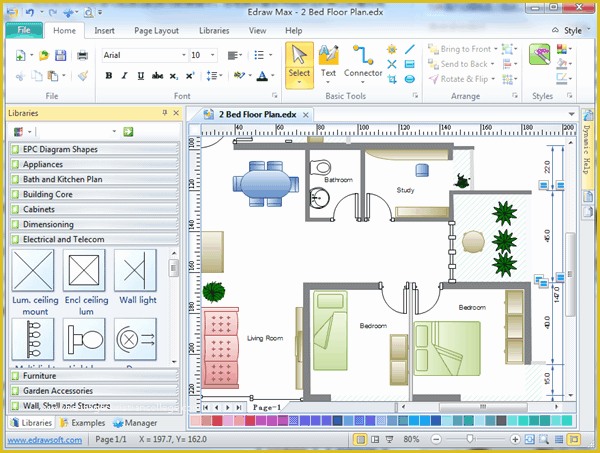
Task: Activate the Select pointer tool
Action: (299, 65)
